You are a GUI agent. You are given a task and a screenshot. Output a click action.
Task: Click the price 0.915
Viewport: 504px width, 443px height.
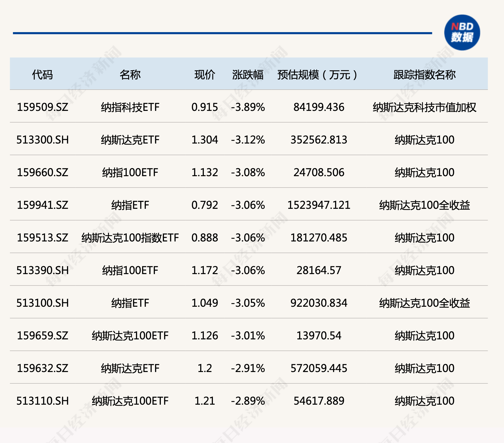coord(205,107)
